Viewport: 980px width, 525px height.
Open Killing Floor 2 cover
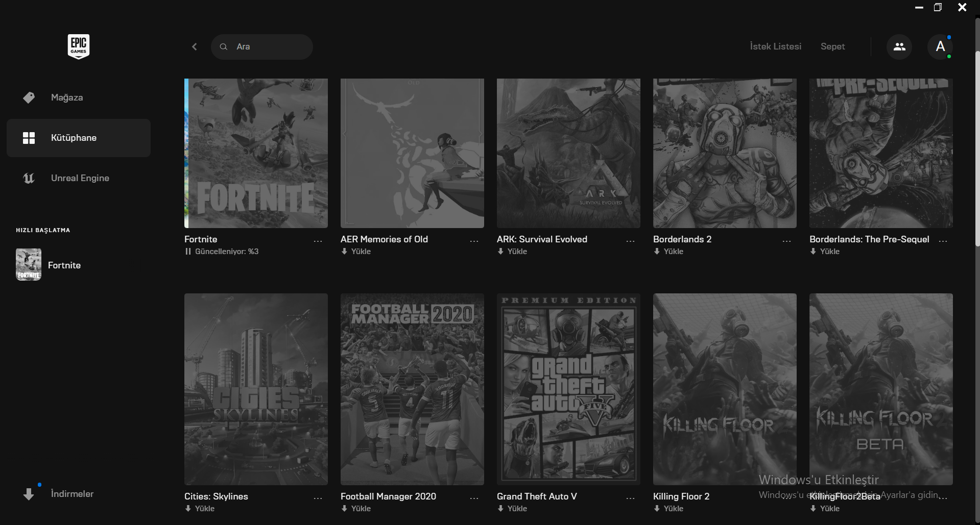coord(725,389)
